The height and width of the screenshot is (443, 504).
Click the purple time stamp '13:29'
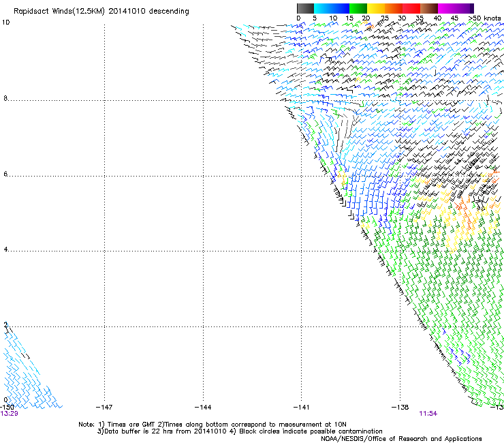point(9,414)
